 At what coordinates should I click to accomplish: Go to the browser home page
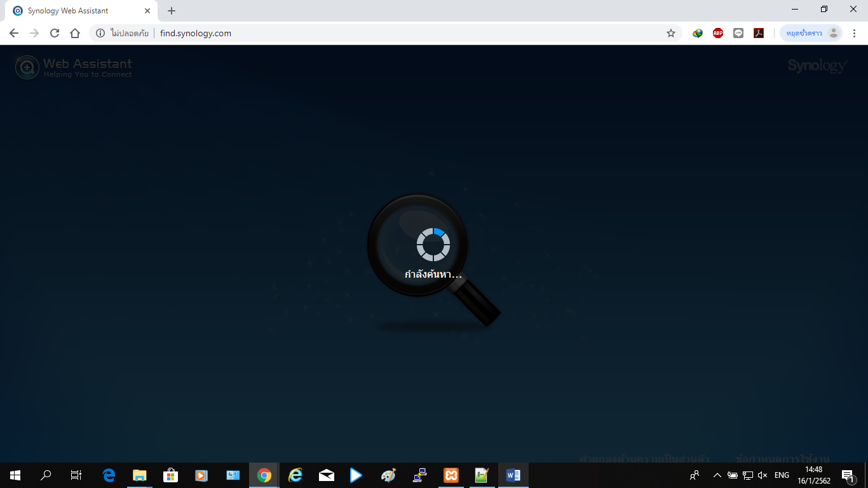pos(75,33)
